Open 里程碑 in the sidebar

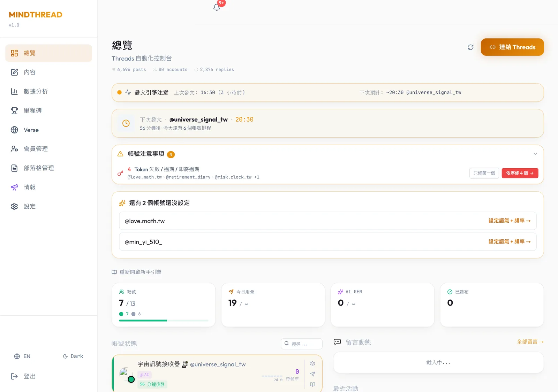(49, 110)
